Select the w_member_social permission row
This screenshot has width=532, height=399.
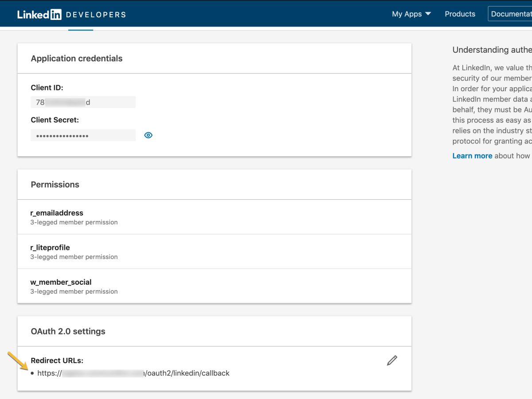pyautogui.click(x=215, y=286)
